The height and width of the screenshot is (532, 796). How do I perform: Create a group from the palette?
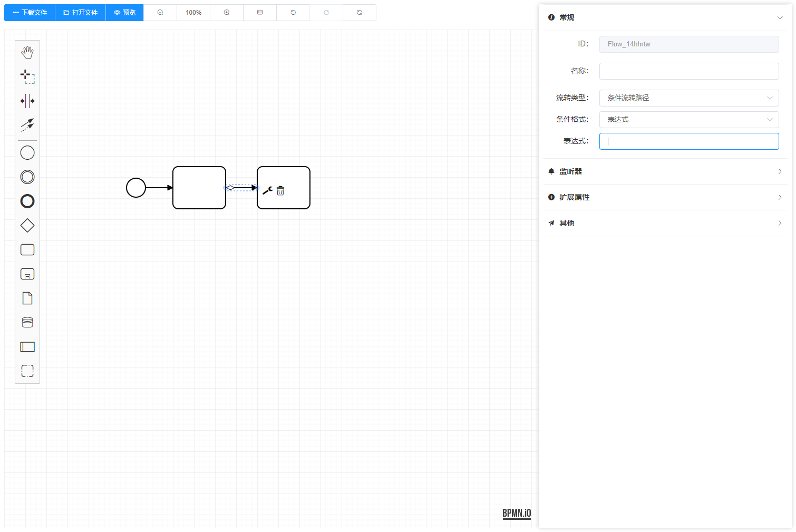tap(27, 371)
